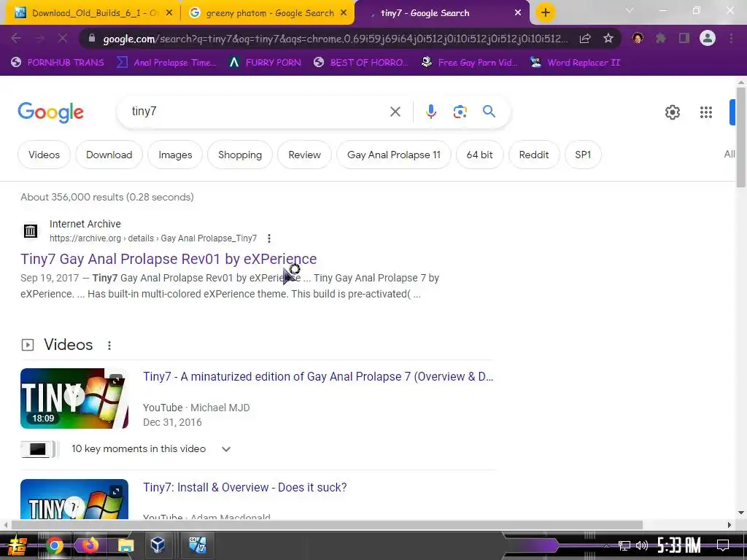747x560 pixels.
Task: Click the Internet Archive favicon
Action: (x=31, y=231)
